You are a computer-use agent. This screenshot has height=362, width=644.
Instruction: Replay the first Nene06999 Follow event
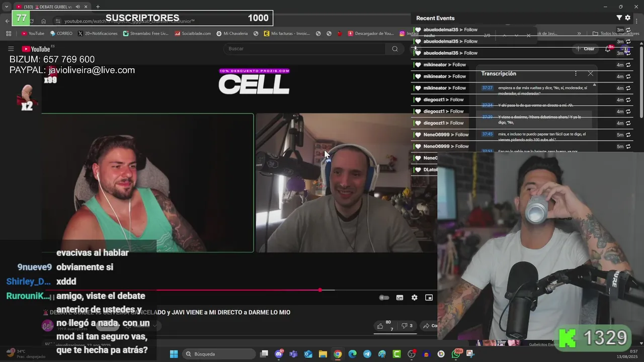click(628, 135)
